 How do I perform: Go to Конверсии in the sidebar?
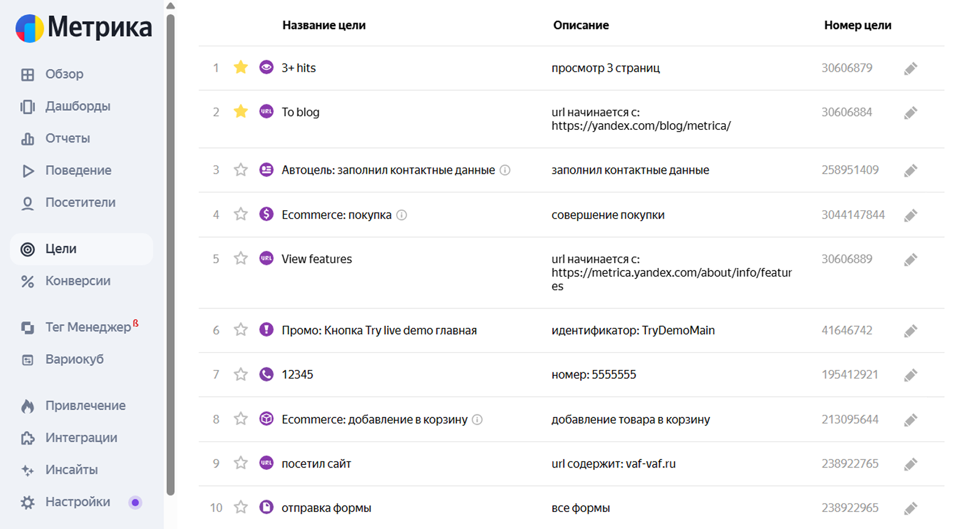77,281
